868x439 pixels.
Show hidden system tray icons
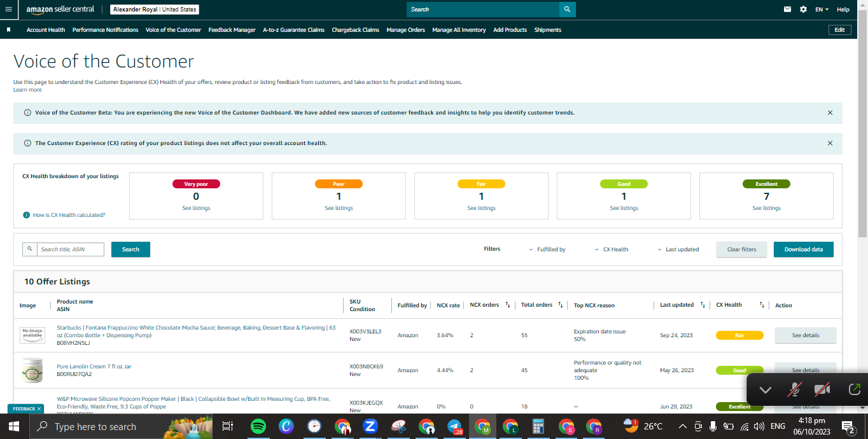(683, 426)
